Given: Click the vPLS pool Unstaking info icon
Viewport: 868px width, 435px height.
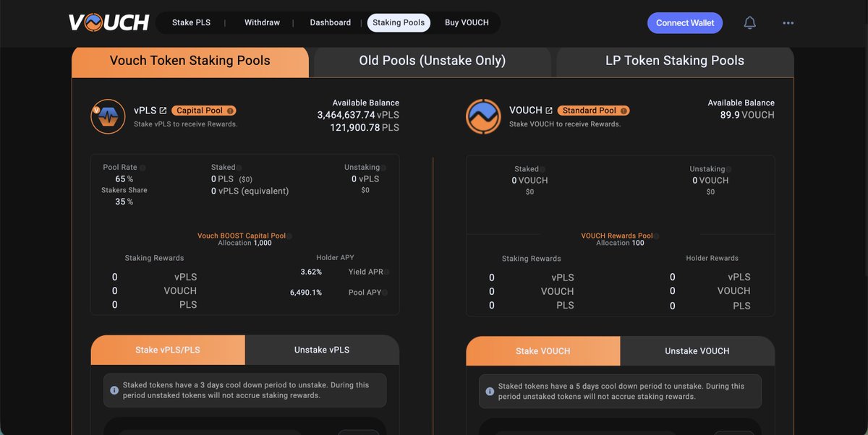Looking at the screenshot, I should [x=383, y=168].
